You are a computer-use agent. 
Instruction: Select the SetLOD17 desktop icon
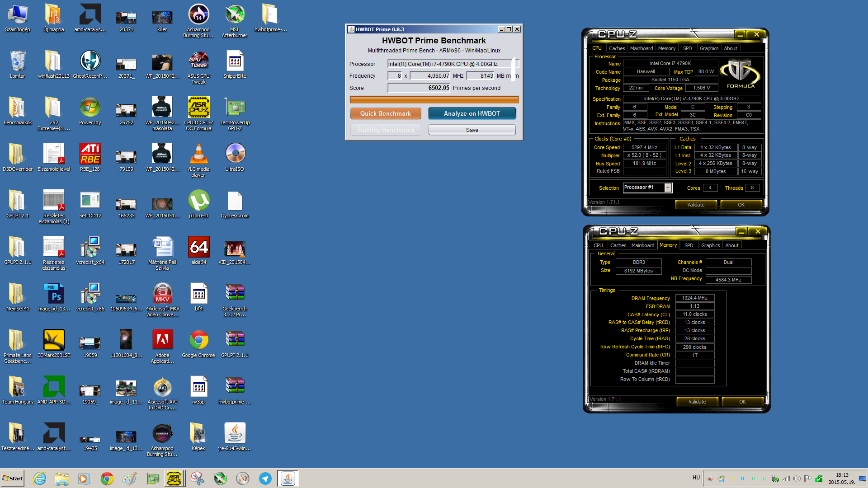90,204
